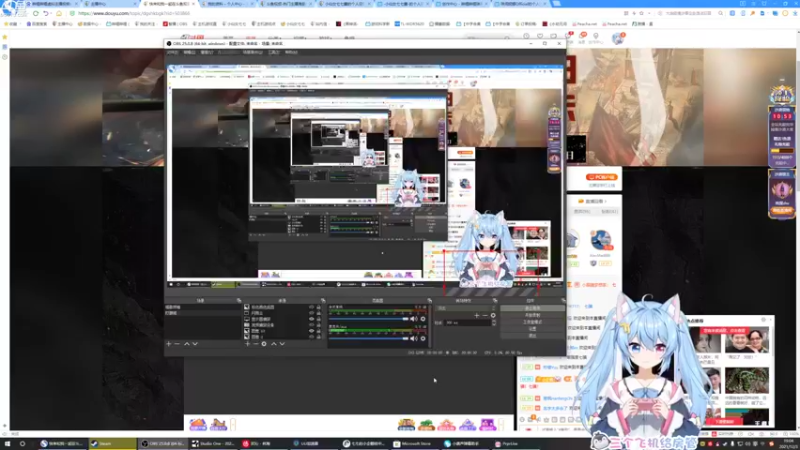
Task: Toggle visibility eye of sixth source row
Action: pyautogui.click(x=311, y=336)
